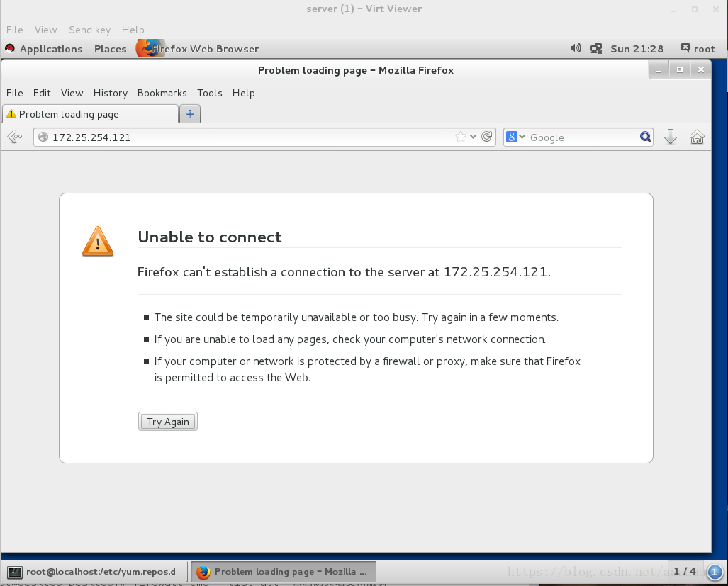
Task: Click the Unable to connect heading
Action: pos(210,237)
